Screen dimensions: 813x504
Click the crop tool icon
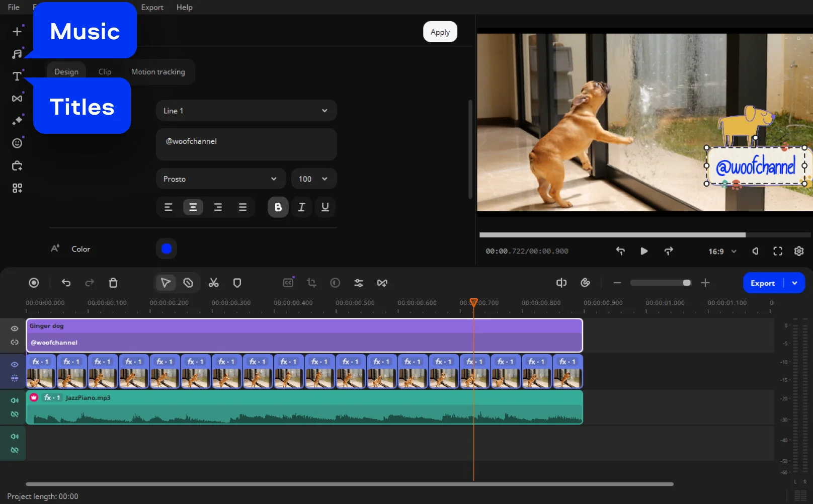[311, 283]
